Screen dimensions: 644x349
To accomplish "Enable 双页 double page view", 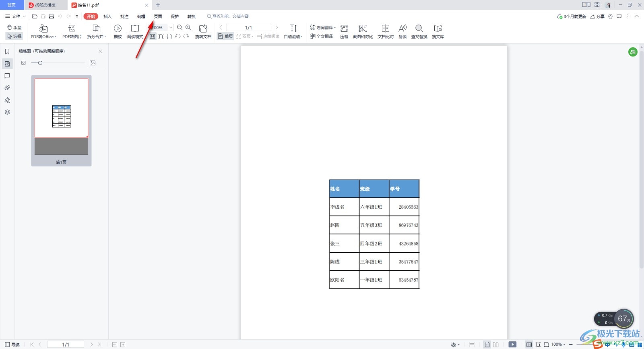I will (244, 36).
